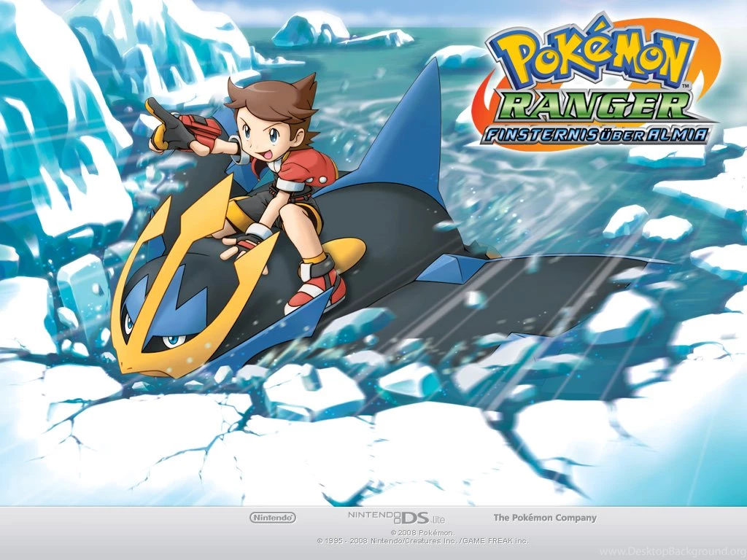Click The Pokémon Company label
Image resolution: width=747 pixels, height=560 pixels.
tap(546, 518)
